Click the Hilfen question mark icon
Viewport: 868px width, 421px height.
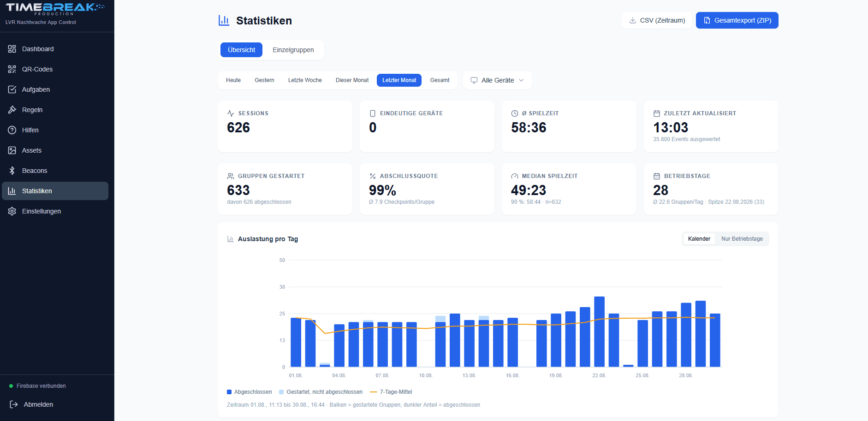click(x=12, y=130)
